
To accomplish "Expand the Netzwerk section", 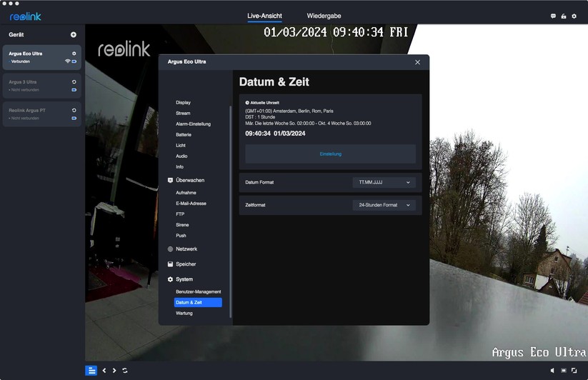I will (186, 249).
